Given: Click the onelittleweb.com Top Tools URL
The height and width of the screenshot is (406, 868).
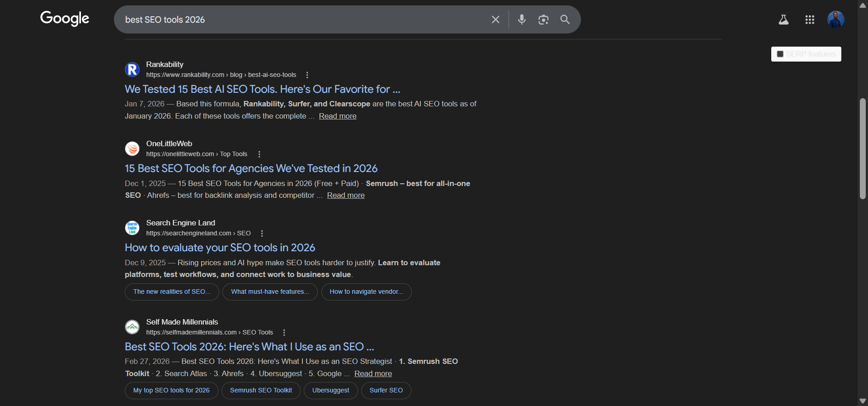Looking at the screenshot, I should [x=197, y=154].
